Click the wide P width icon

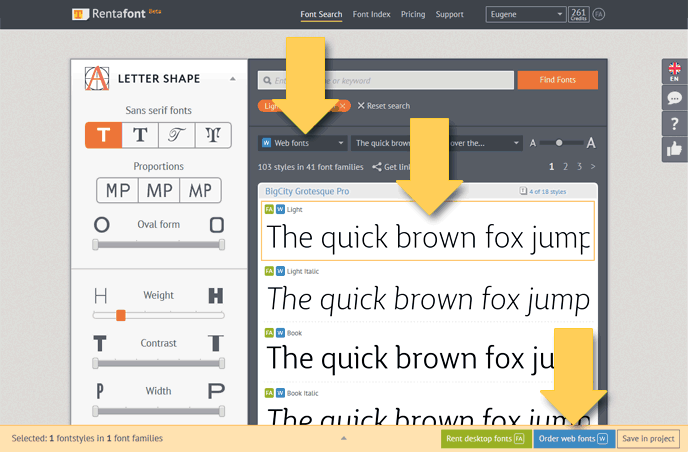point(216,391)
